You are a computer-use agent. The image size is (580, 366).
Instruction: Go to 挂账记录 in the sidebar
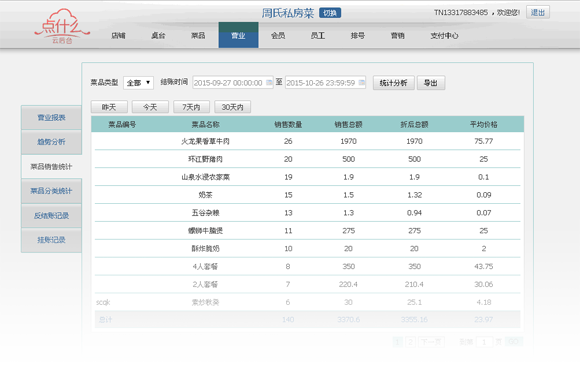[x=51, y=240]
